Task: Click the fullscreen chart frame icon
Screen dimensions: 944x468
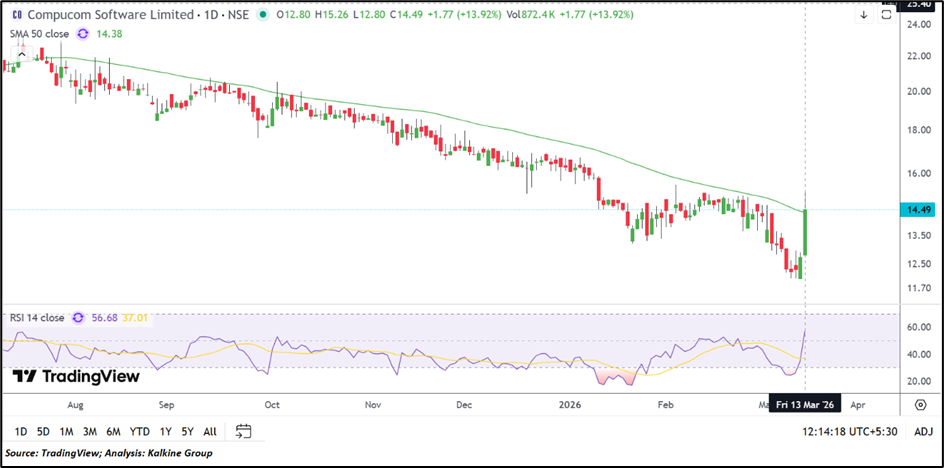Action: 886,15
